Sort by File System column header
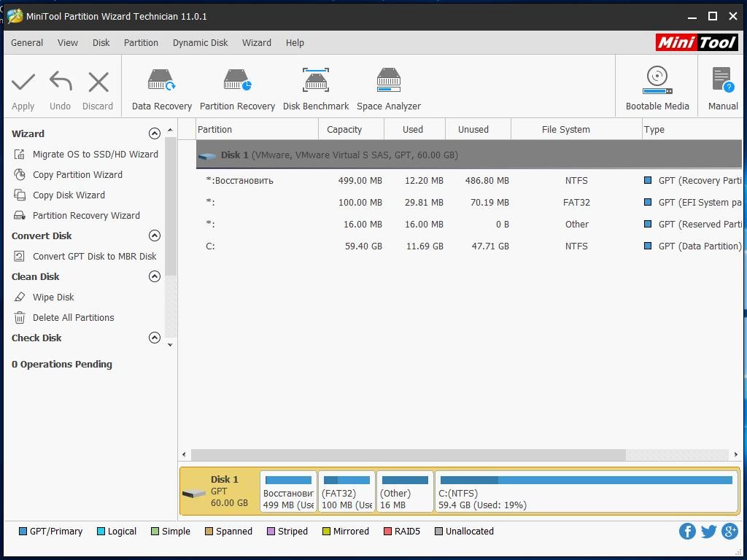Viewport: 747px width, 560px height. coord(576,130)
